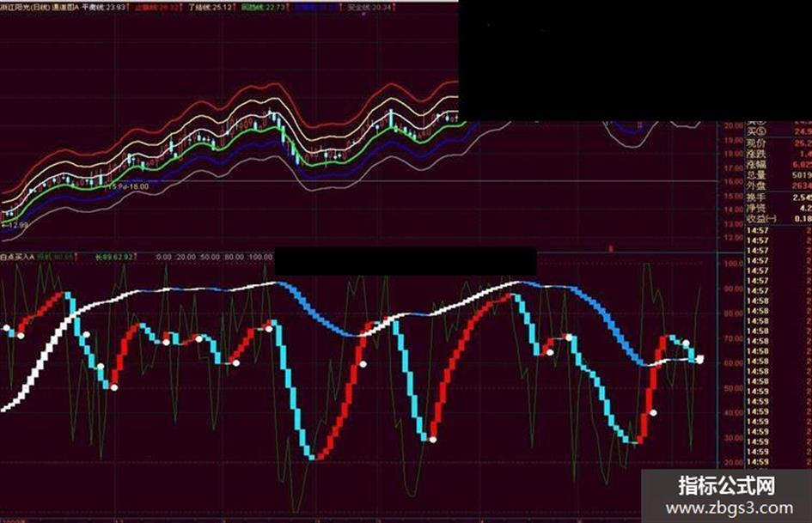812x523 pixels.
Task: Click the 12.98 low price annotation
Action: point(15,225)
